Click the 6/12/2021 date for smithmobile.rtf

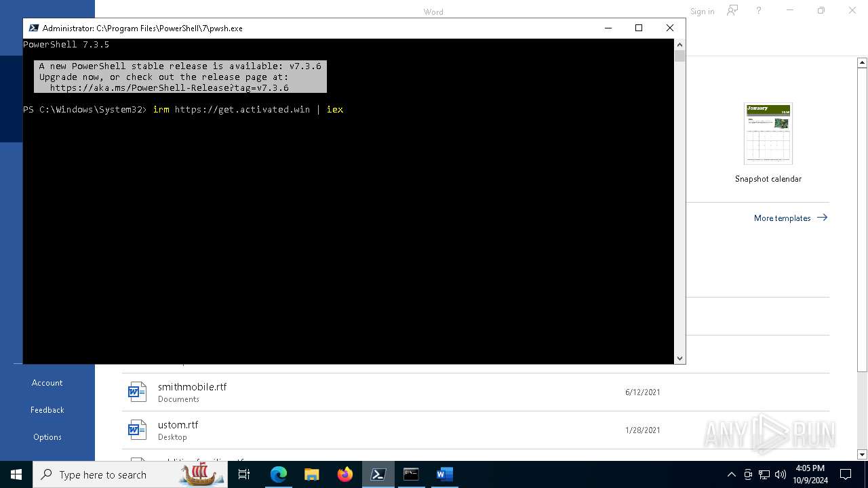click(642, 392)
